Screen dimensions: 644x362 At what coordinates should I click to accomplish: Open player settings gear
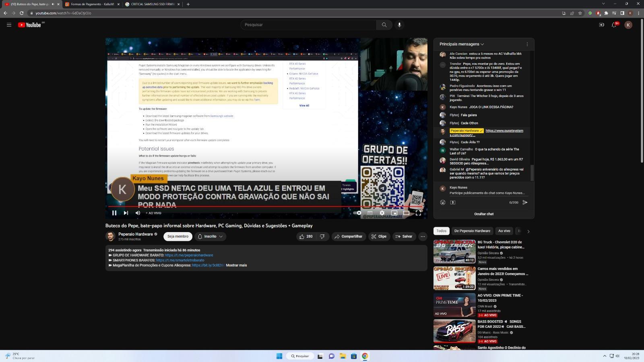tap(382, 213)
